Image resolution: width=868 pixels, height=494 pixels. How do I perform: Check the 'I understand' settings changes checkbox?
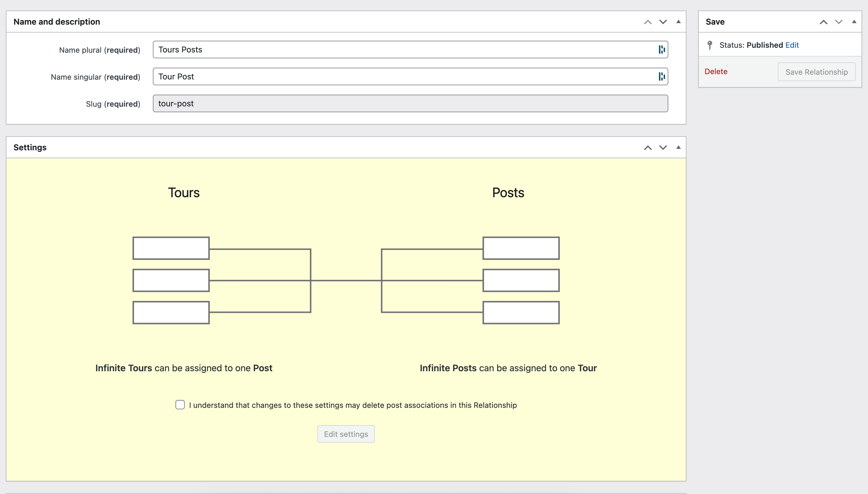(180, 404)
